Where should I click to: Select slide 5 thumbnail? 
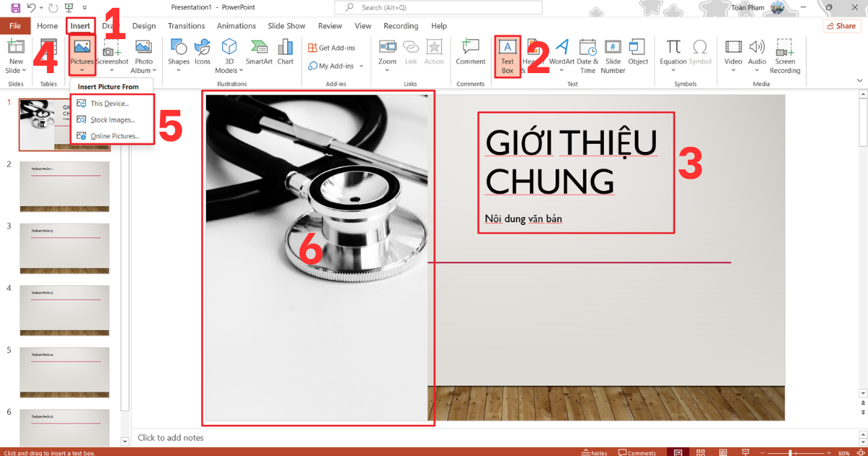click(64, 373)
